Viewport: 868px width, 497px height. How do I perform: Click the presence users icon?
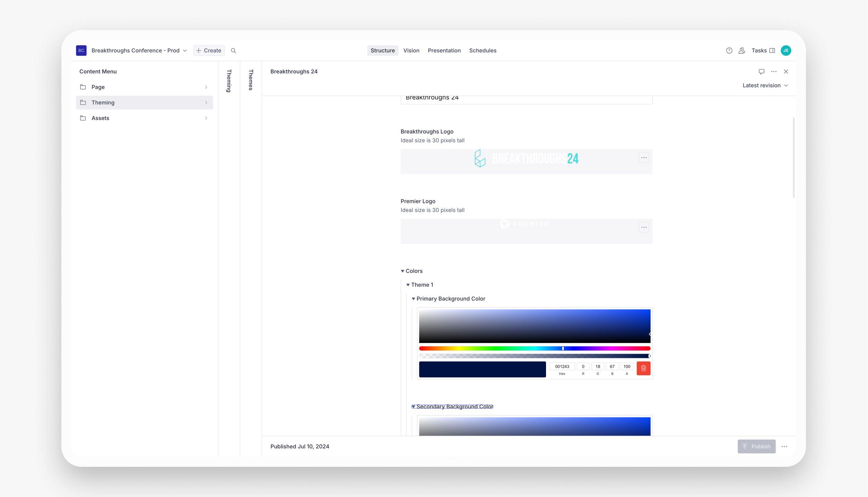pyautogui.click(x=742, y=51)
